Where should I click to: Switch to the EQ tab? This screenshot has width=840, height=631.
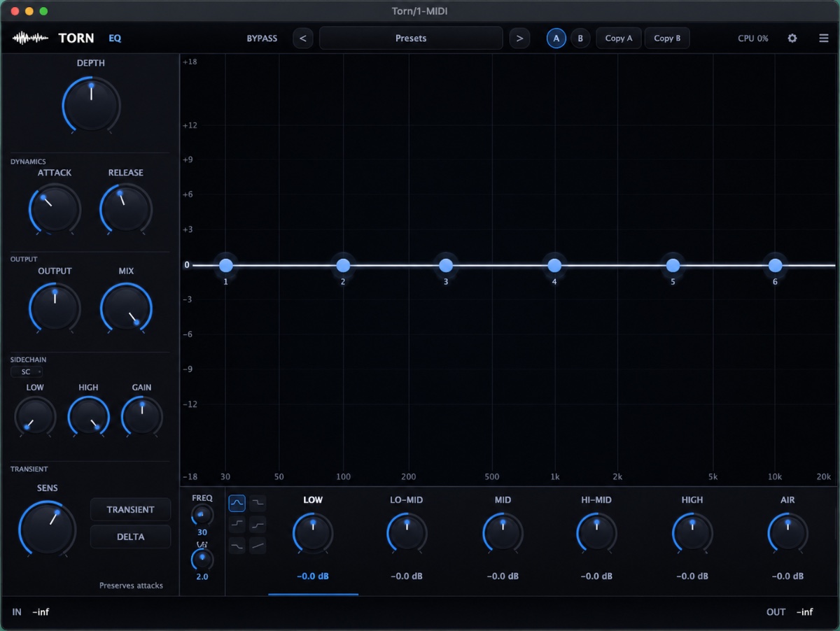tap(115, 38)
